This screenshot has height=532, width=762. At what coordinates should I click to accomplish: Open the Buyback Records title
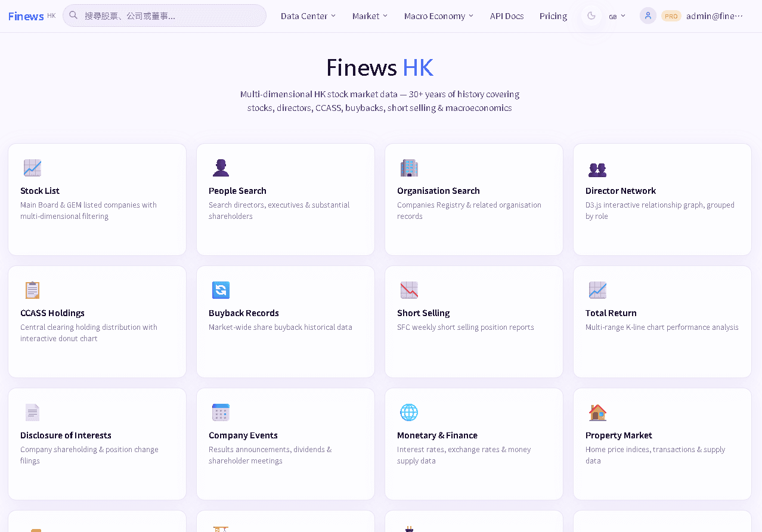(x=244, y=313)
